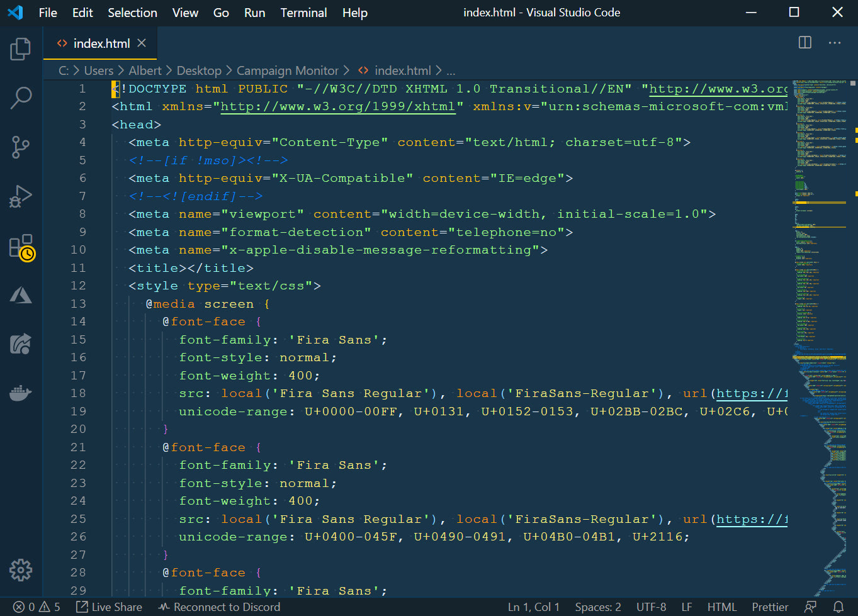858x616 pixels.
Task: Click the <title></title> line
Action: point(191,268)
